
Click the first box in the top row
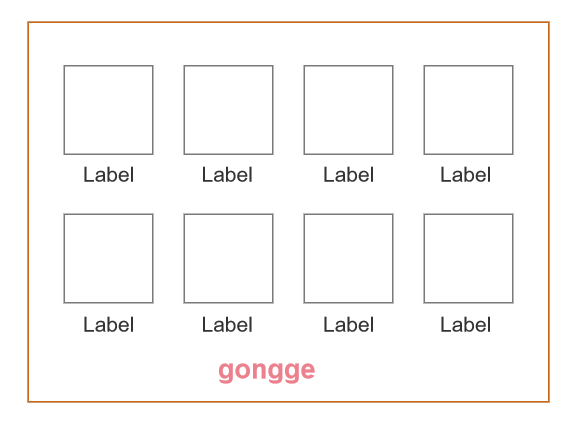point(108,110)
